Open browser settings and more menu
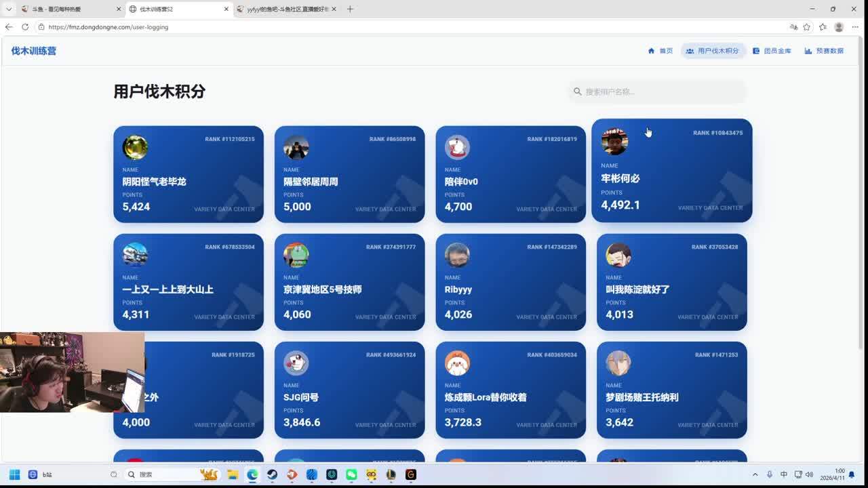 pos(855,27)
